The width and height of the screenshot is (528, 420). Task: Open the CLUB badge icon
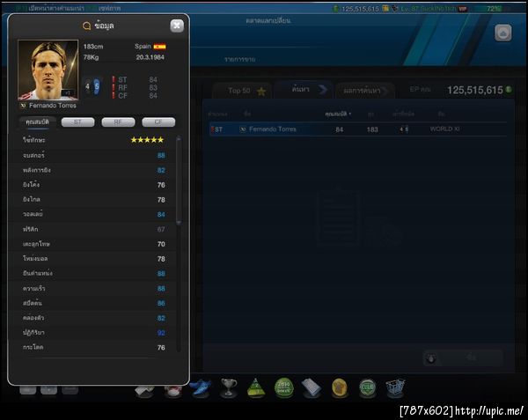(x=367, y=388)
